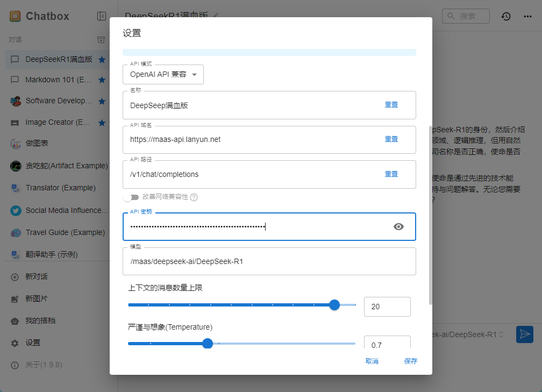The width and height of the screenshot is (542, 392).
Task: Click the 名称 input field
Action: point(269,105)
